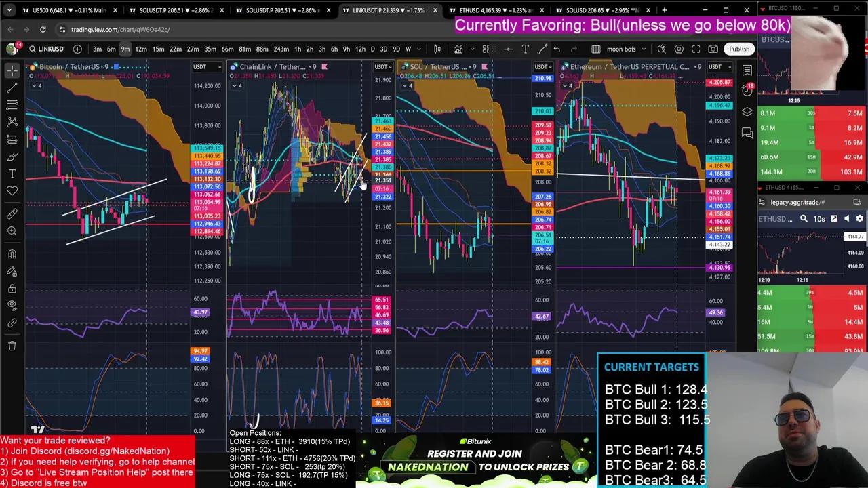Open the 10s timeframe in aggr window

click(819, 219)
